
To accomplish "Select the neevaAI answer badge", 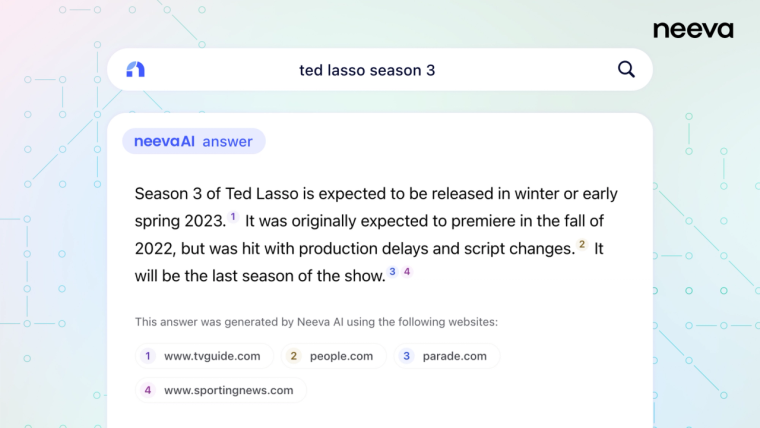I will (194, 141).
